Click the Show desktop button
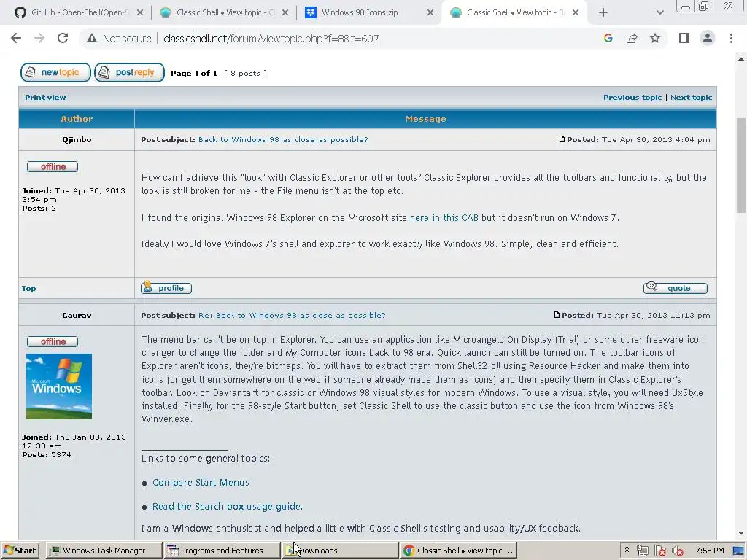 click(739, 551)
